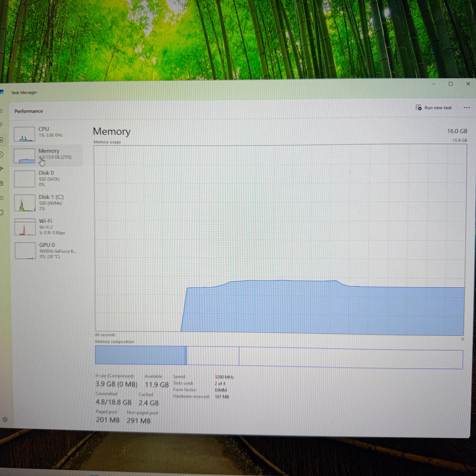Select the Performance page icon in sidebar
Viewport: 476px width, 476px height.
point(1,140)
